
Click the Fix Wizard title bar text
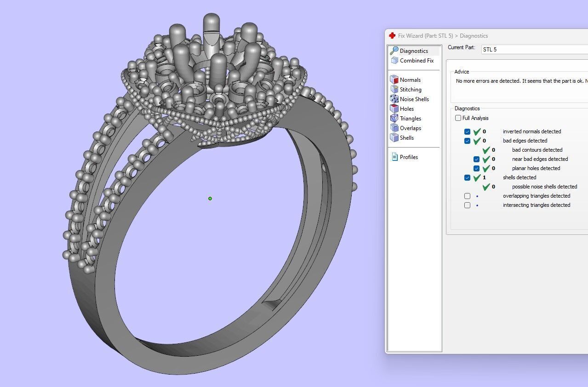[443, 36]
